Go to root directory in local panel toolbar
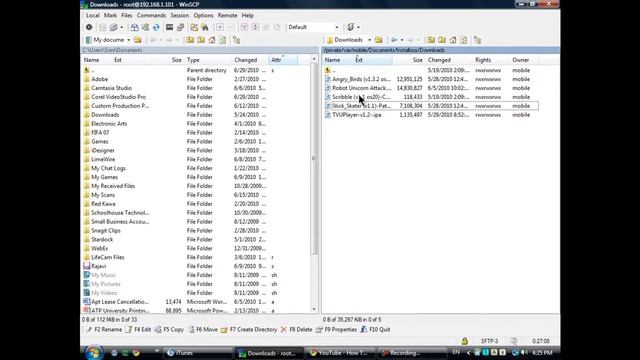The height and width of the screenshot is (360, 640). [x=201, y=40]
